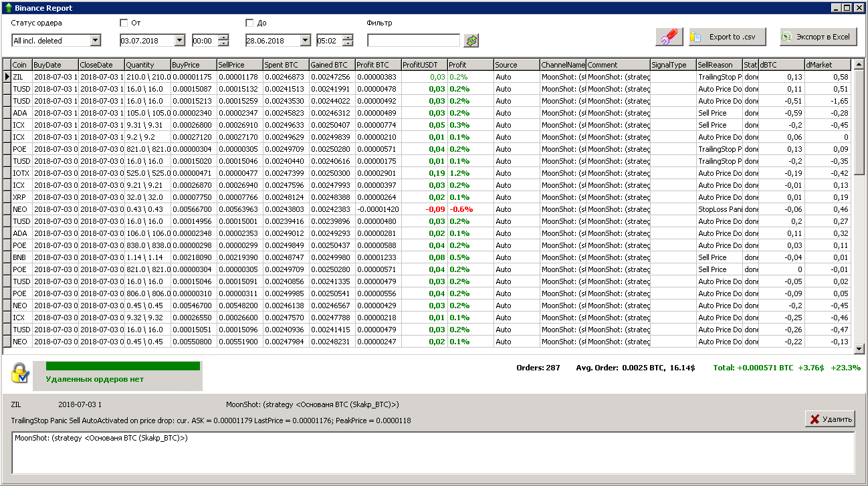Open the 28.06.2018 date picker dropdown
Viewport: 868px width, 486px height.
pos(305,41)
